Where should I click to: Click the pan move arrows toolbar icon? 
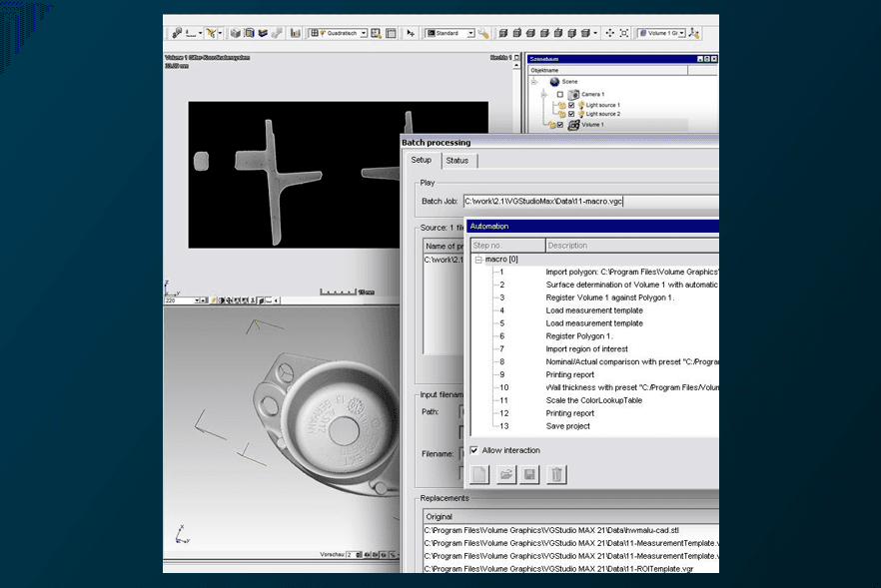pyautogui.click(x=609, y=33)
